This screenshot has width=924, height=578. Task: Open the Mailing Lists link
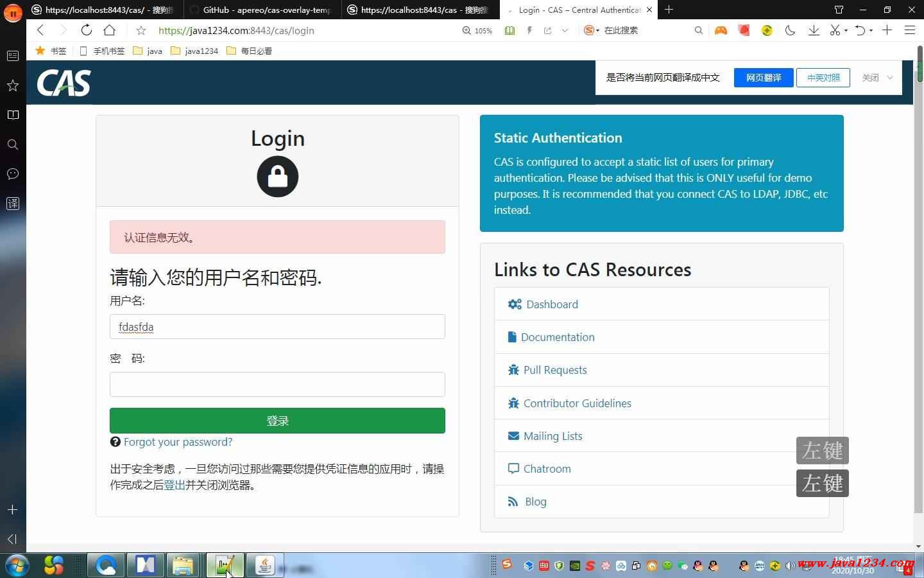553,436
